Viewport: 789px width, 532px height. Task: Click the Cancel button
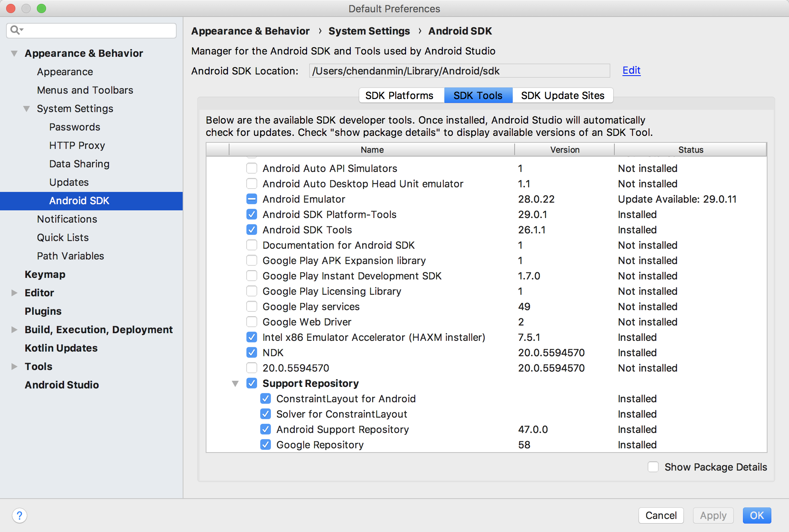pos(661,515)
